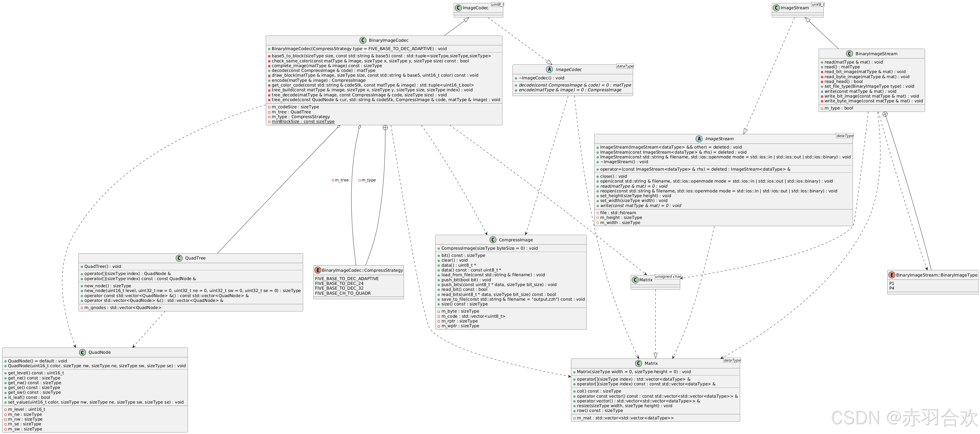Image resolution: width=980 pixels, height=434 pixels.
Task: Click the BinaryImageType enum E icon
Action: [x=892, y=275]
